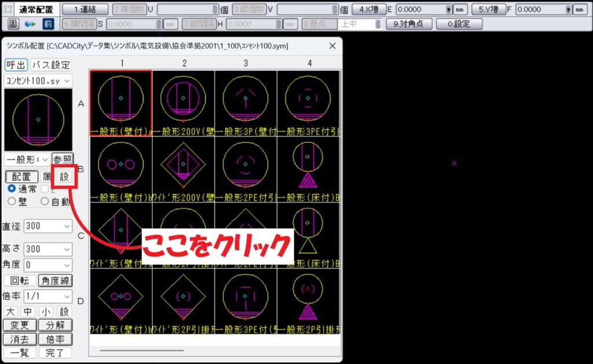The height and width of the screenshot is (364, 593).
Task: Pick the 一般形3PE付引 symbol in column 4
Action: (308, 103)
